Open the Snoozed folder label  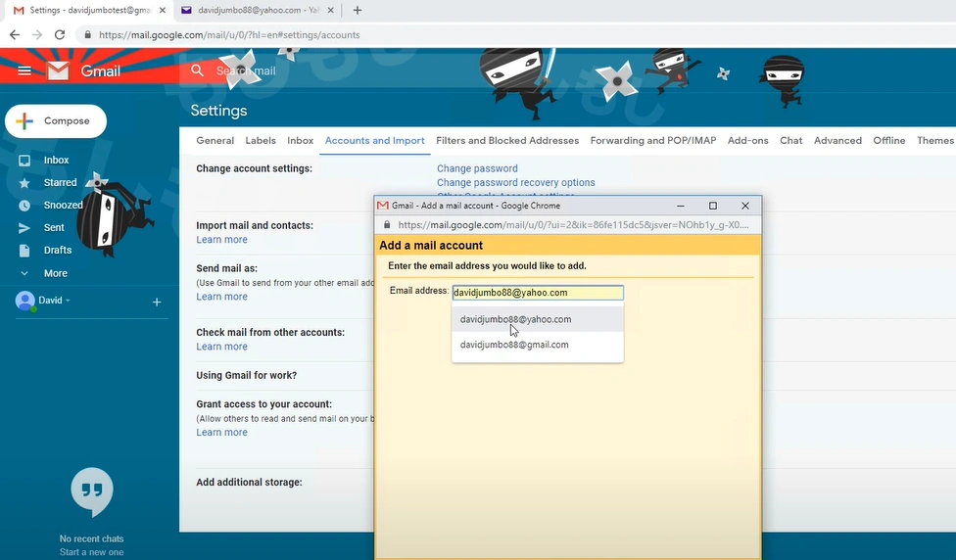pyautogui.click(x=64, y=206)
